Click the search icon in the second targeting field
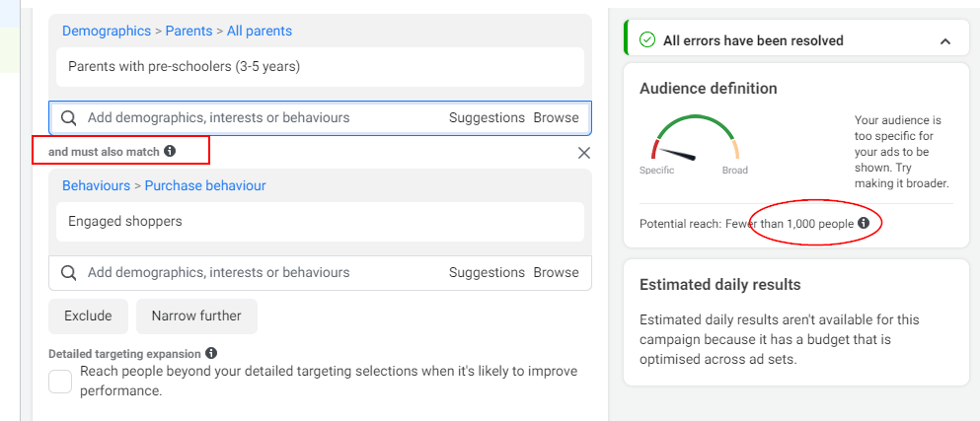The height and width of the screenshot is (421, 980). pos(69,273)
